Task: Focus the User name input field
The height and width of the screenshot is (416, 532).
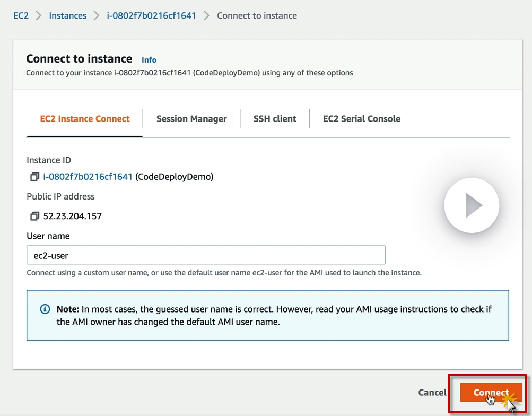Action: 206,255
